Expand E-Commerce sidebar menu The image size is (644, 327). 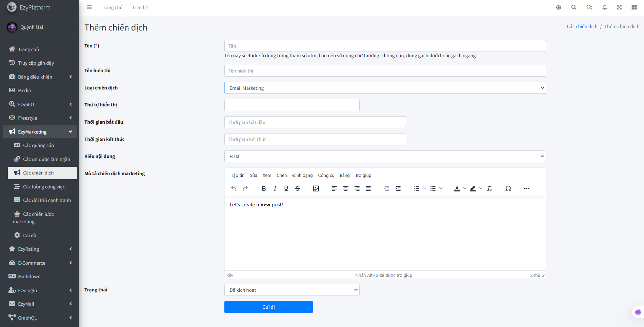(40, 263)
